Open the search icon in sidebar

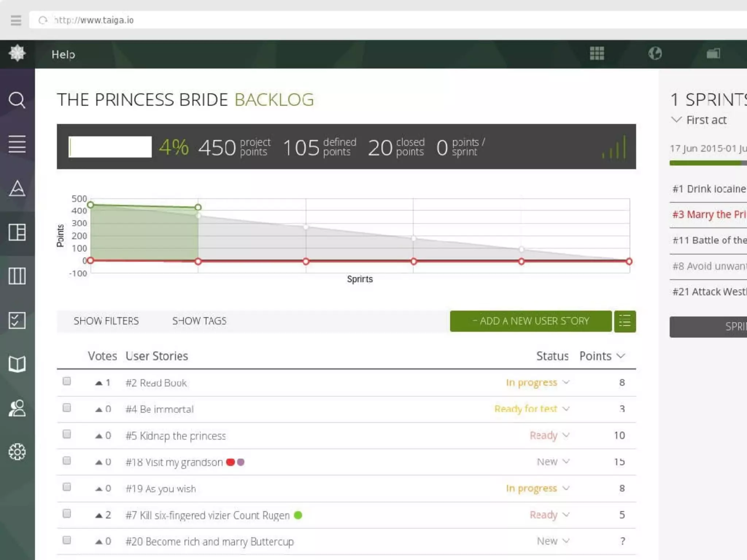(x=17, y=100)
